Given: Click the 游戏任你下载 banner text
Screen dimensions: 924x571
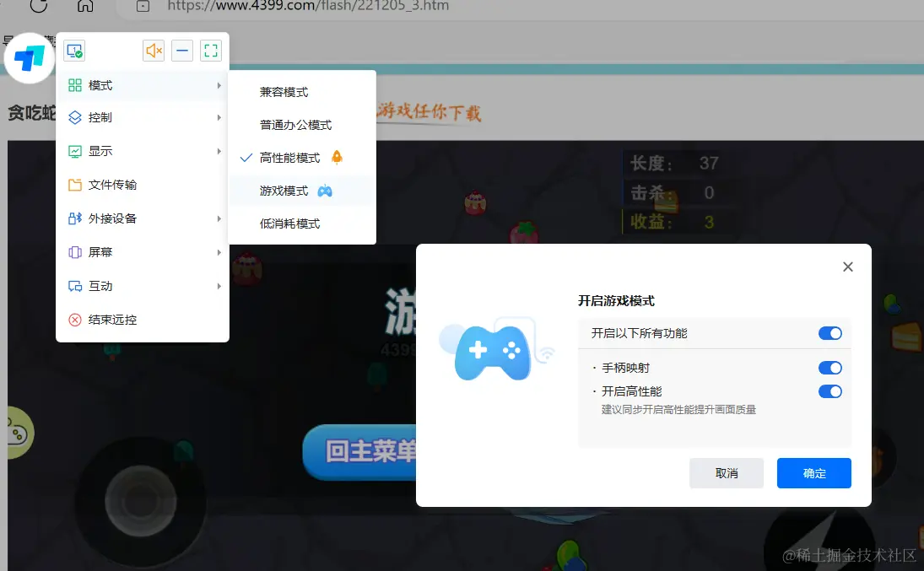Looking at the screenshot, I should 429,110.
